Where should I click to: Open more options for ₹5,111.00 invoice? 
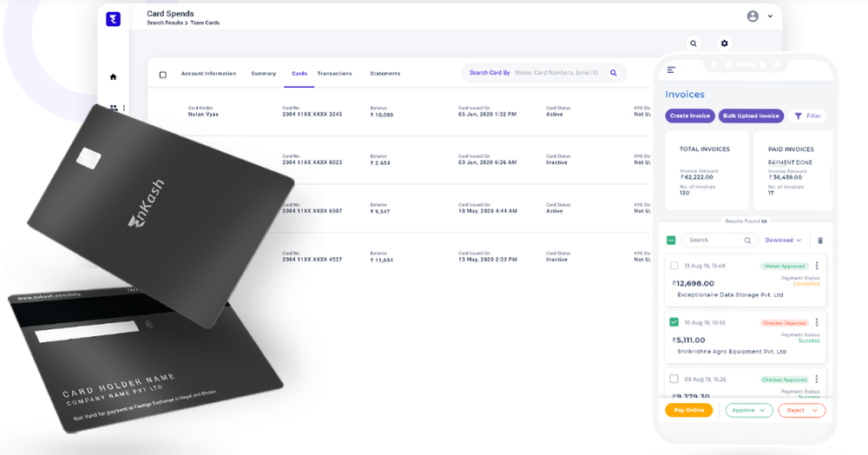[817, 322]
